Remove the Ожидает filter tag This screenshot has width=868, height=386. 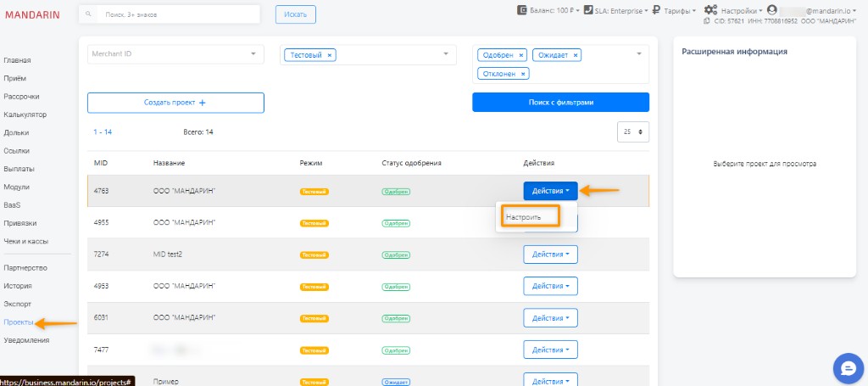(576, 55)
